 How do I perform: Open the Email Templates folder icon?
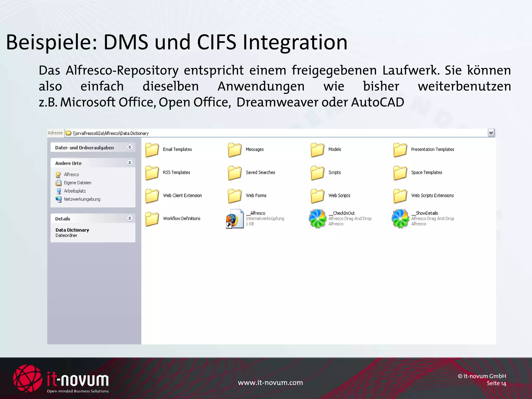(152, 150)
